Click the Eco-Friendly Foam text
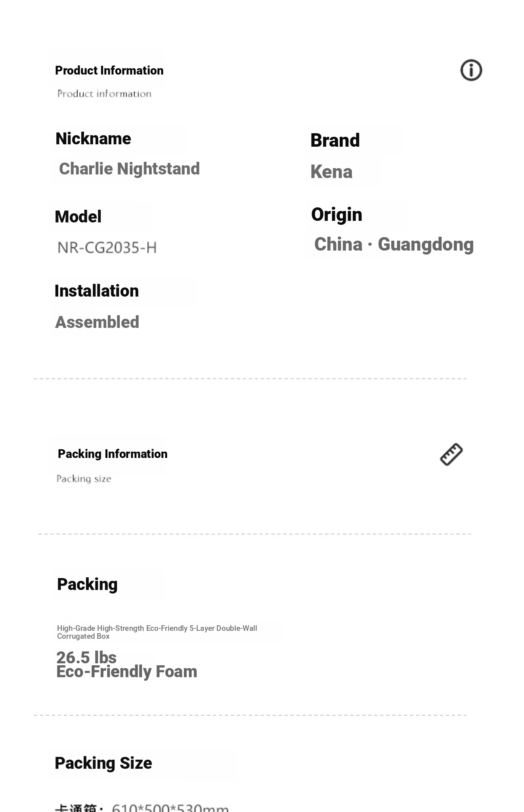Screen dimensions: 524x812 coord(127,672)
